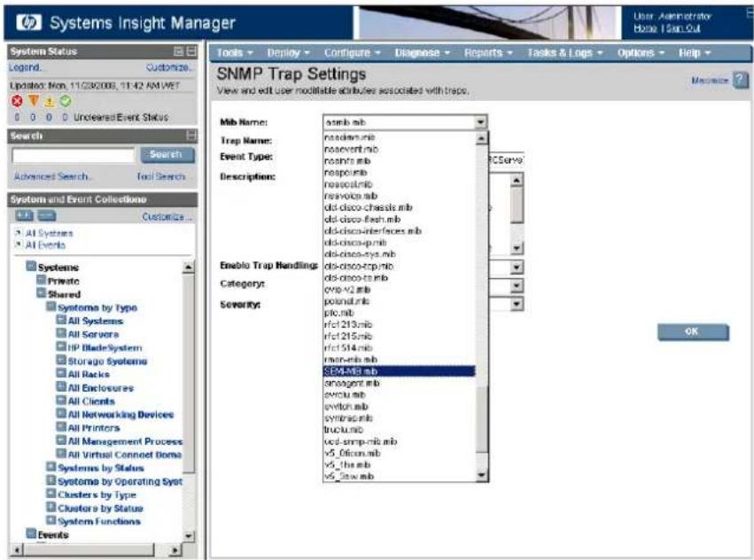Click tree panel scroll-down arrow
754x560 pixels.
coord(189,535)
